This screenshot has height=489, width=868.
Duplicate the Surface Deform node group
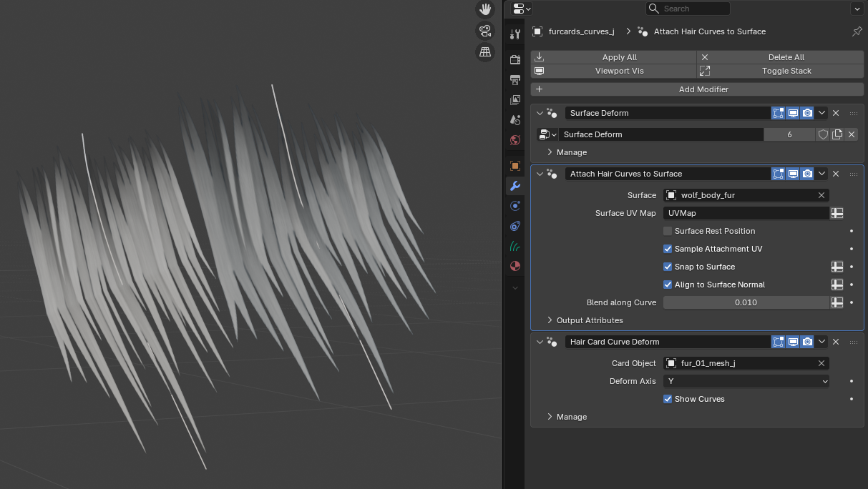tap(837, 134)
